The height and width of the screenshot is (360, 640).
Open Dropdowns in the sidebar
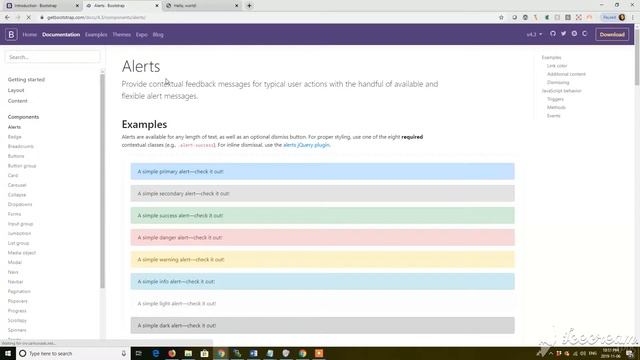pos(20,204)
